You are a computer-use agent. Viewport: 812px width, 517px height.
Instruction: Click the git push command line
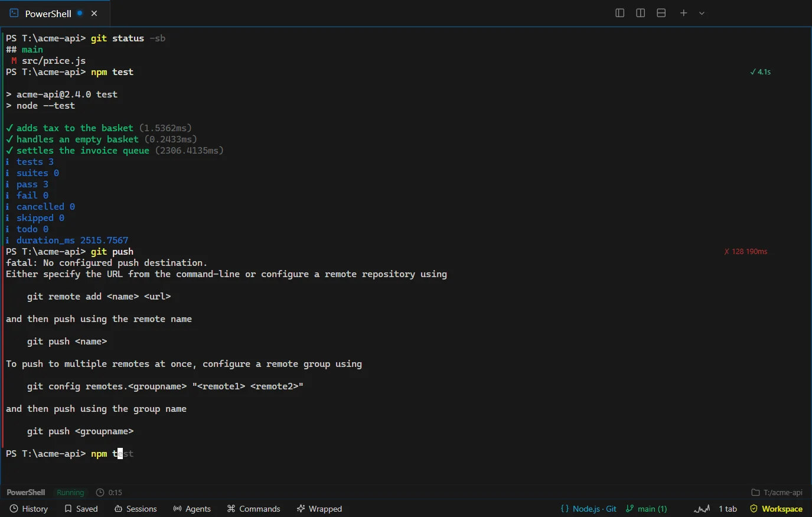coord(70,252)
